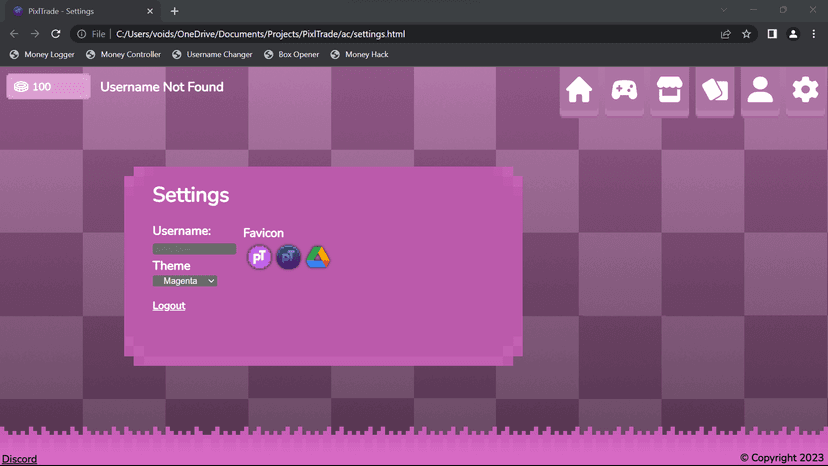Select the dark purple pT favicon

tap(288, 257)
